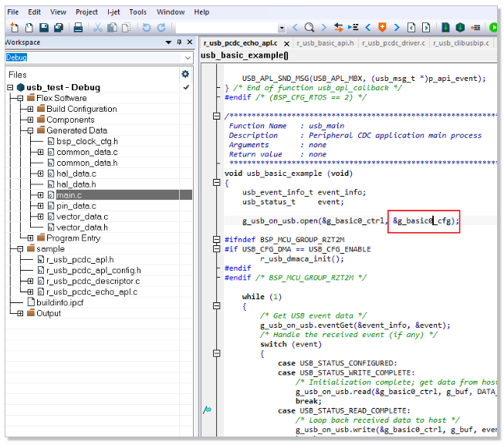Click the Navigate Forward page icon
The image size is (504, 445).
tap(426, 28)
